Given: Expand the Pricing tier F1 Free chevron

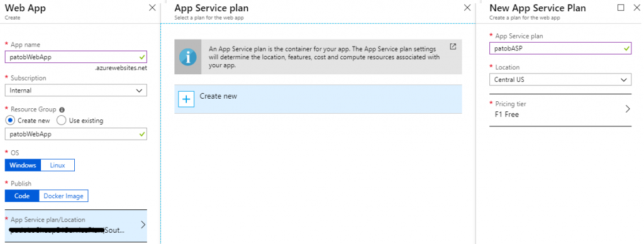Looking at the screenshot, I should coord(627,109).
